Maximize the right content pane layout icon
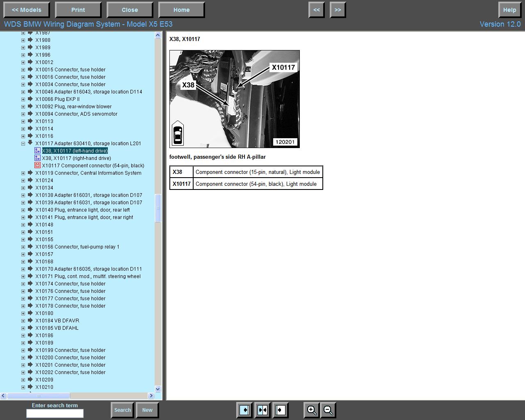 [281, 410]
